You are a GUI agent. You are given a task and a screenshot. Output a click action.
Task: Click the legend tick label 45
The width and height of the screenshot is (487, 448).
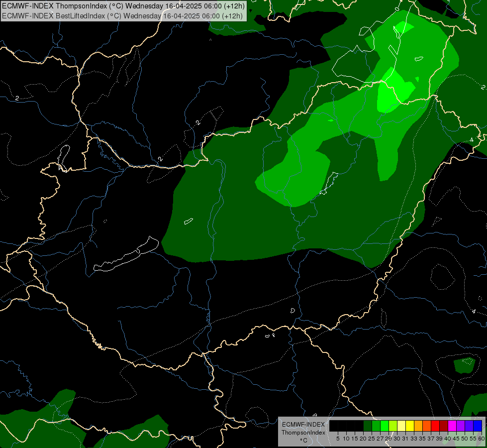click(x=456, y=439)
